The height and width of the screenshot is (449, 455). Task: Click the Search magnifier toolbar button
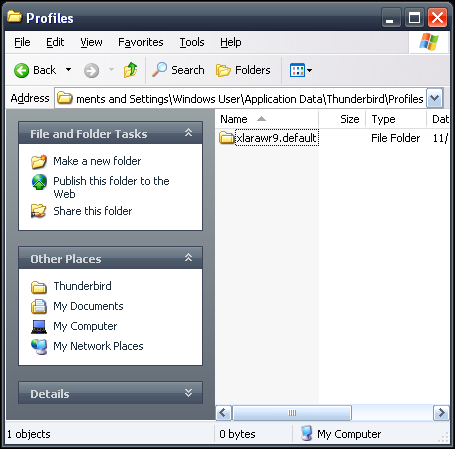(178, 70)
